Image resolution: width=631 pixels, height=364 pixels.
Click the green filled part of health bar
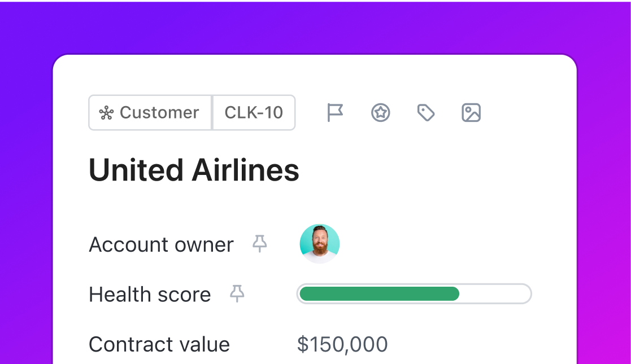tap(380, 293)
